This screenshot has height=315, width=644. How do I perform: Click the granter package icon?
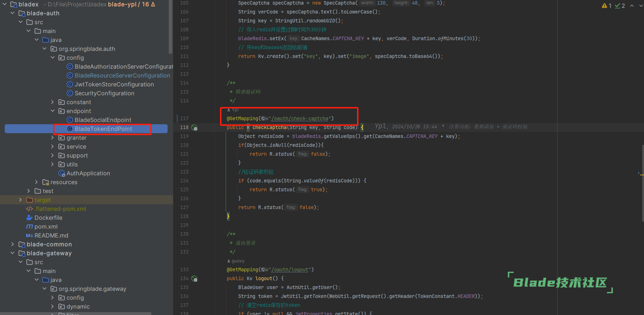pyautogui.click(x=62, y=138)
